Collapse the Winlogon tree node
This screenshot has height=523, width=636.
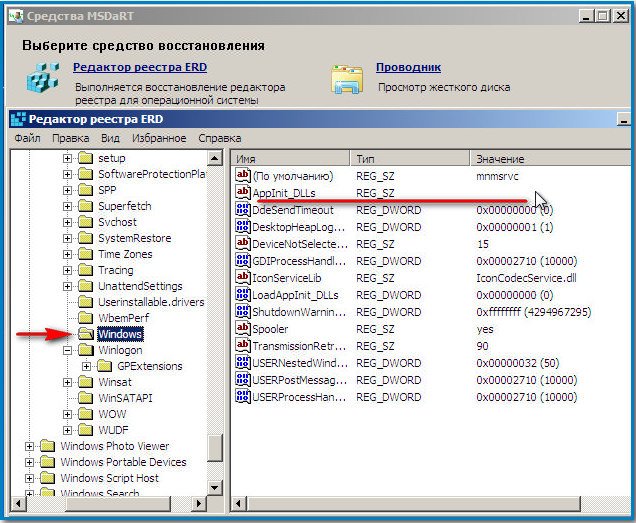68,351
